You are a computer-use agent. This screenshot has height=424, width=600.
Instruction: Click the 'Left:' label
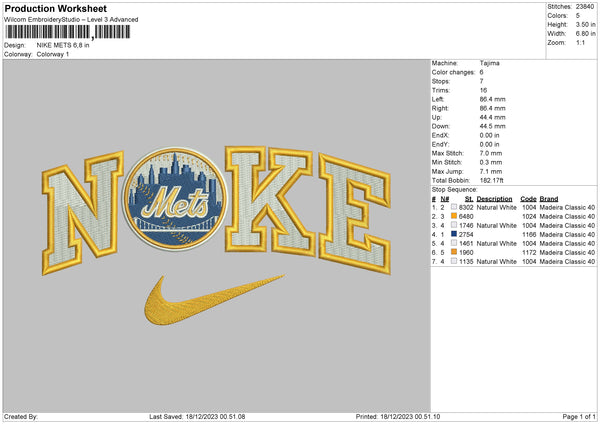tap(438, 99)
